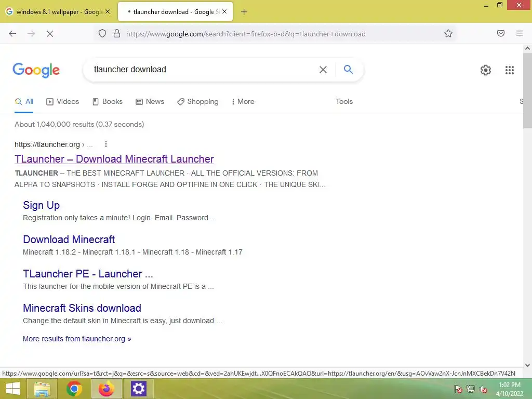Click the muted volume tray icon
This screenshot has width=532, height=399.
483,389
